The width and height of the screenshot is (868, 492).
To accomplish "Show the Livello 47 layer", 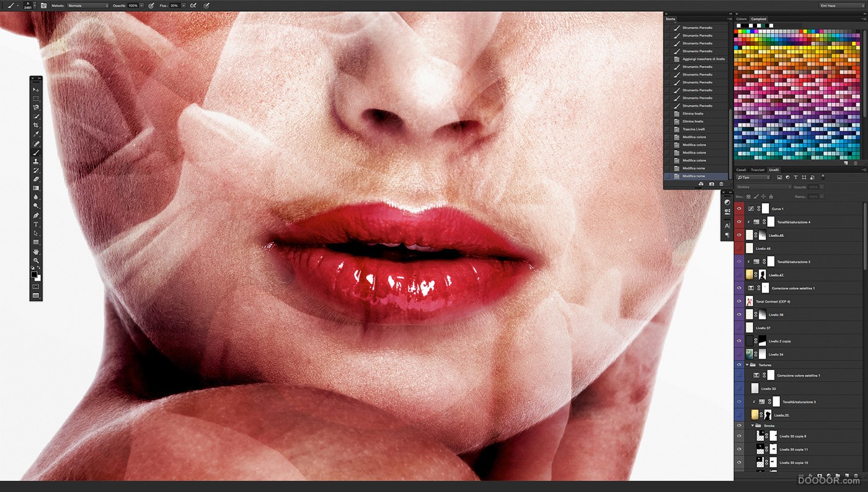I will [738, 275].
